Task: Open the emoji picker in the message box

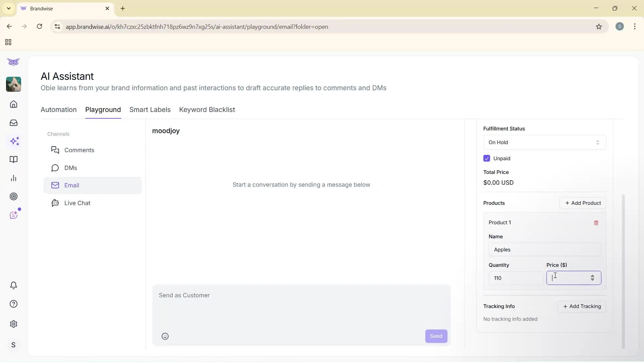Action: click(x=165, y=336)
